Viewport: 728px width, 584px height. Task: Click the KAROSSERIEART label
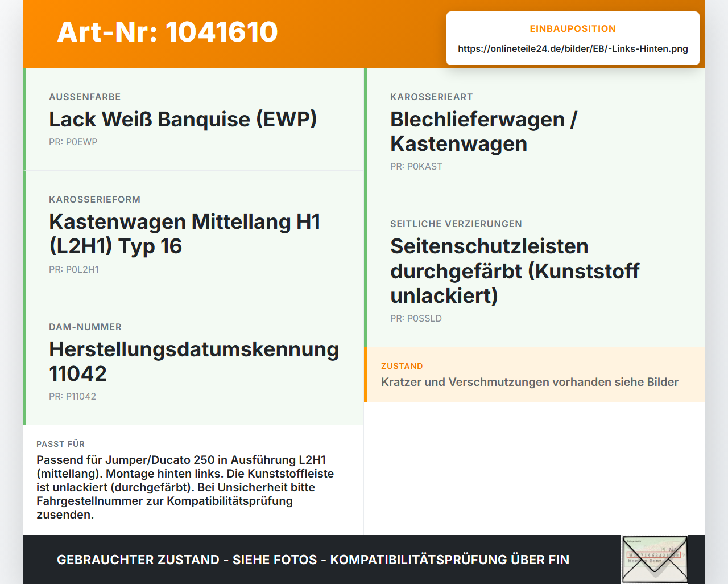[x=432, y=97]
